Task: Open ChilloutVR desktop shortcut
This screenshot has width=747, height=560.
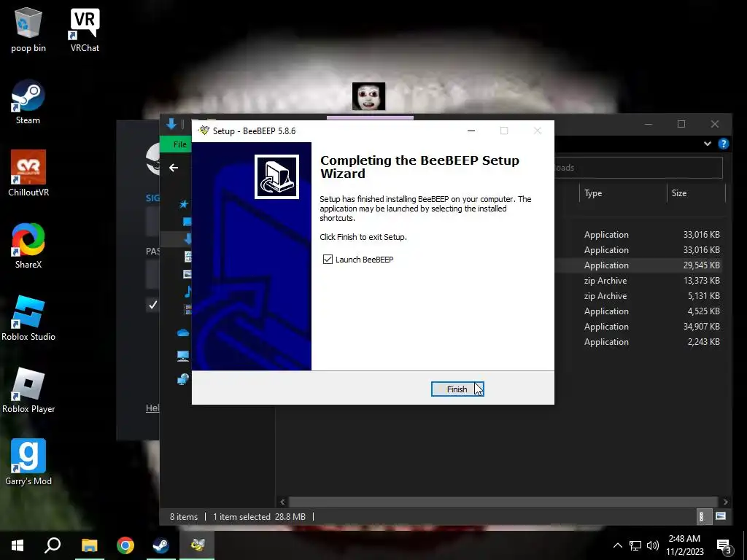Action: tap(28, 174)
